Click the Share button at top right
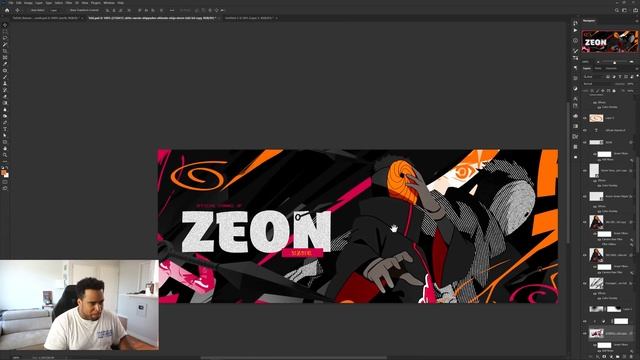 635,10
